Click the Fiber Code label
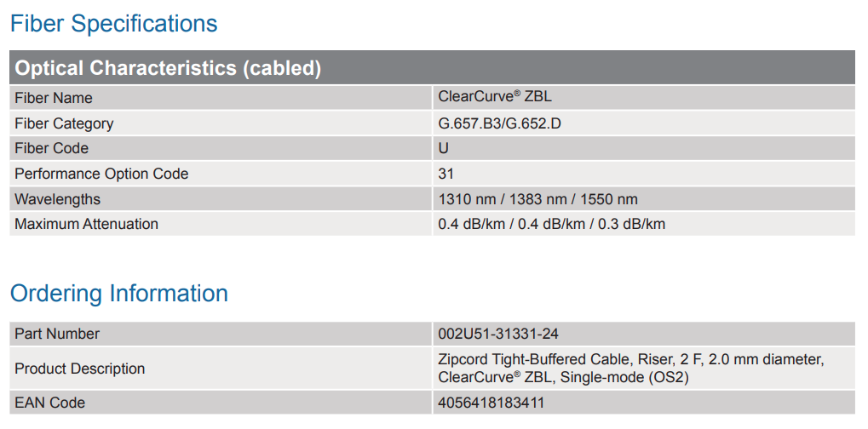The width and height of the screenshot is (868, 429). tap(51, 148)
